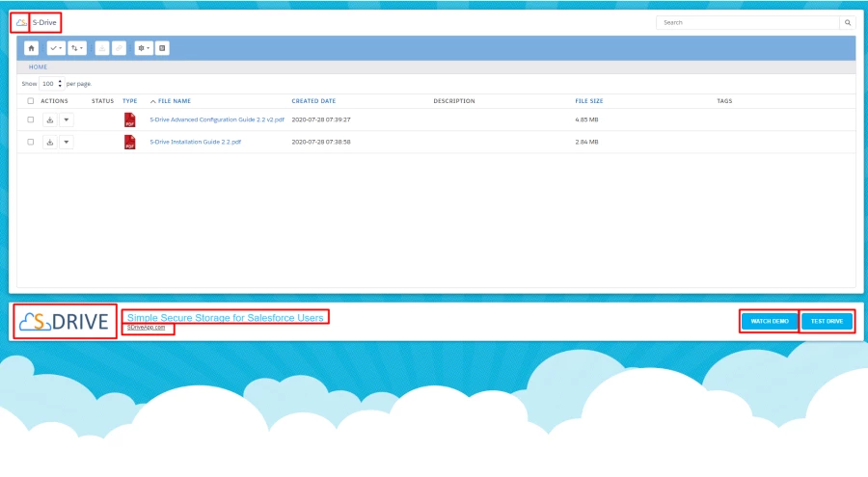Download S-Drive Installation Guide file
Viewport: 868px width, 477px height.
[50, 142]
